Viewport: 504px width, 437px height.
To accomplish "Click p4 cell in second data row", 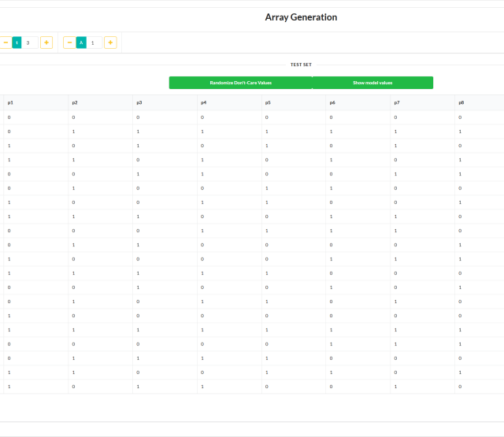I will tap(229, 131).
